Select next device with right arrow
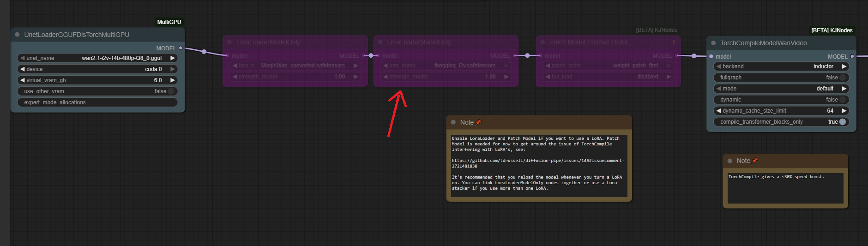The height and width of the screenshot is (246, 868). coord(173,69)
